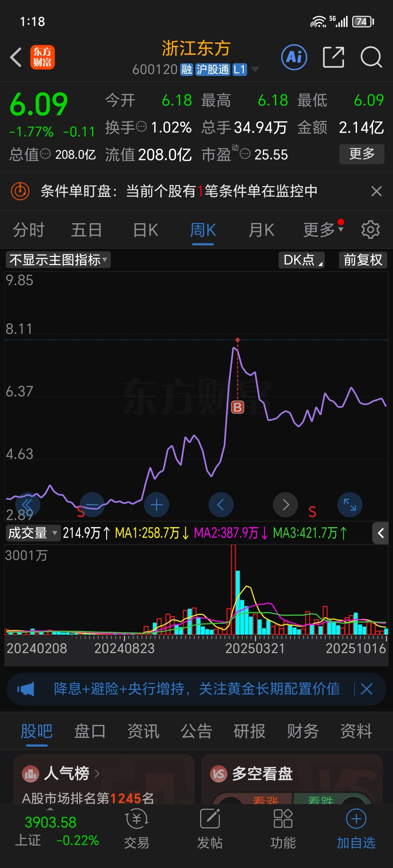Open 不显示主图指标 indicator dropdown
Screen dimensions: 393x868
[x=58, y=260]
